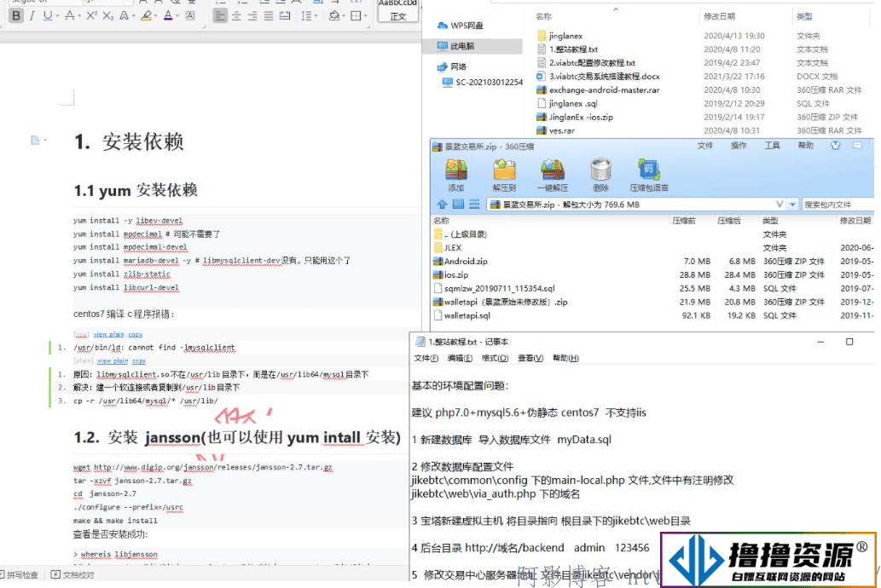The image size is (881, 588).
Task: Center align the paragraph
Action: point(236,15)
